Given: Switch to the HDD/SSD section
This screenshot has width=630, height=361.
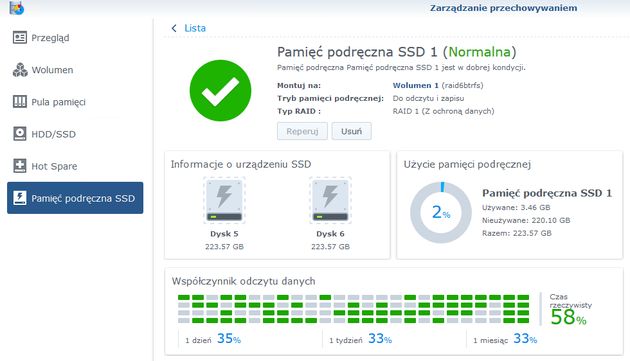Looking at the screenshot, I should point(75,134).
